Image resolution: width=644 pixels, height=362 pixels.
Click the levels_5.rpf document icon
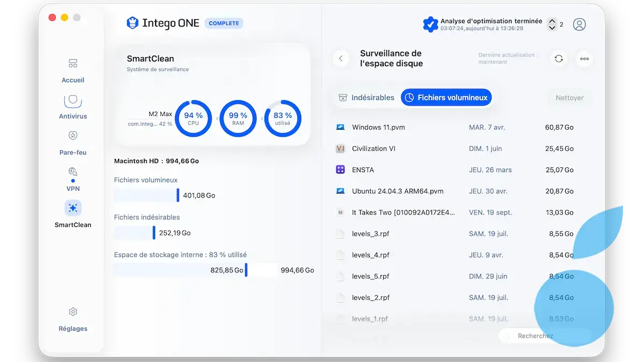(x=340, y=276)
